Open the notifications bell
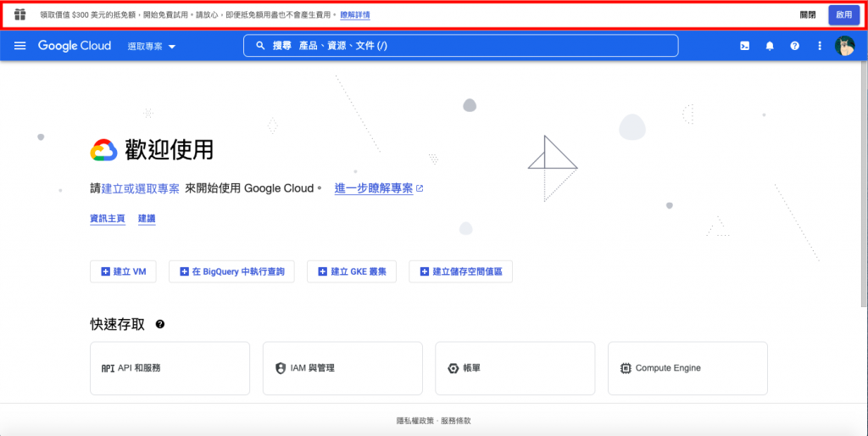 770,46
